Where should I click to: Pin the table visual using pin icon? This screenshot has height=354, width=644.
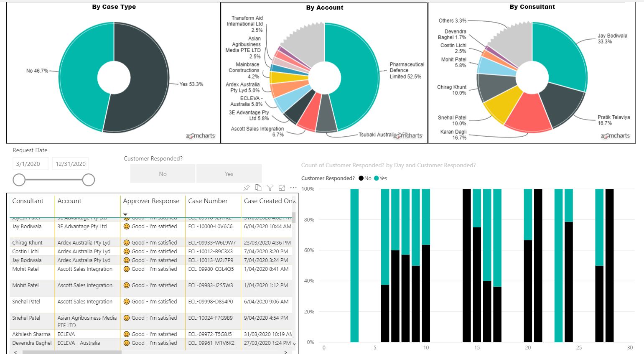247,188
